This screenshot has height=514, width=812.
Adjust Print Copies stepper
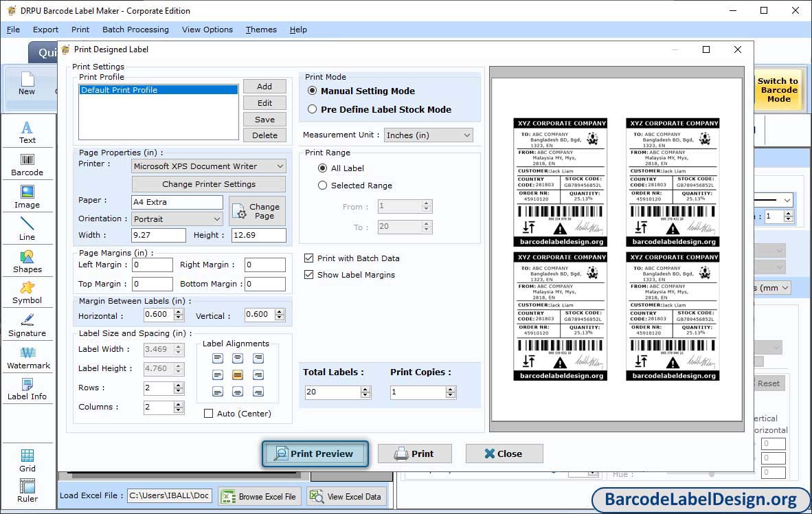tap(451, 392)
